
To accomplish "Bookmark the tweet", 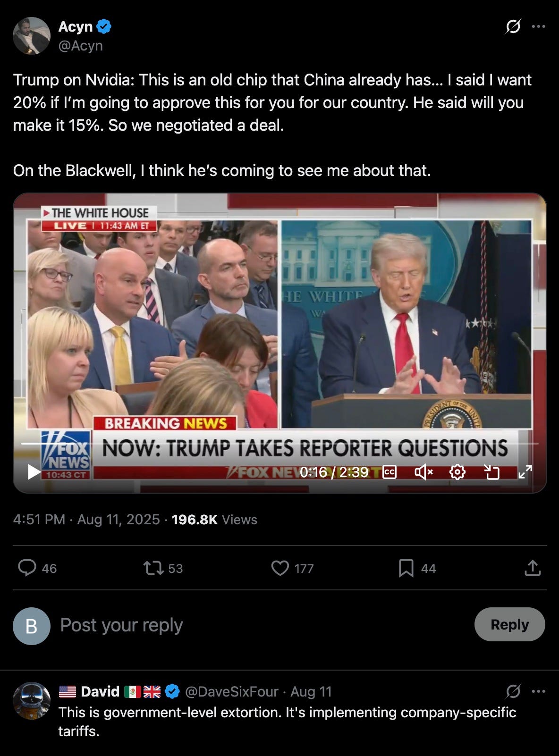I will coord(417,568).
